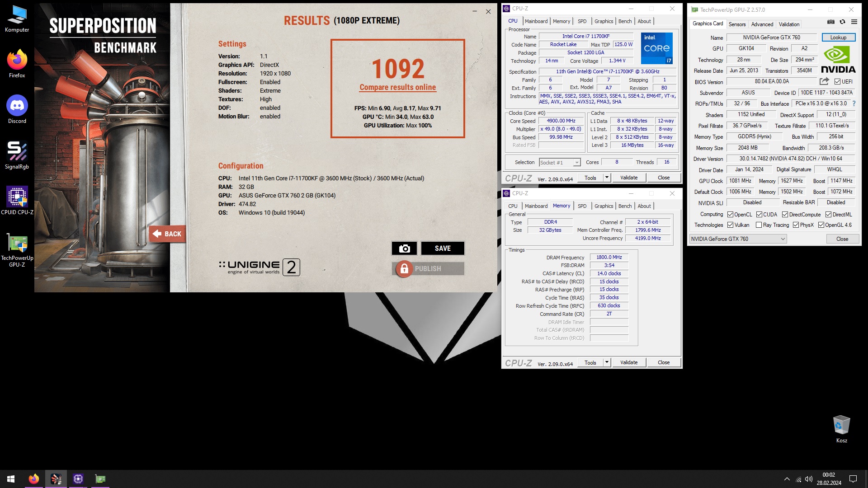This screenshot has width=868, height=488.
Task: Click the GPU Name field NVIDIA GeForce GTX 760
Action: (x=771, y=38)
